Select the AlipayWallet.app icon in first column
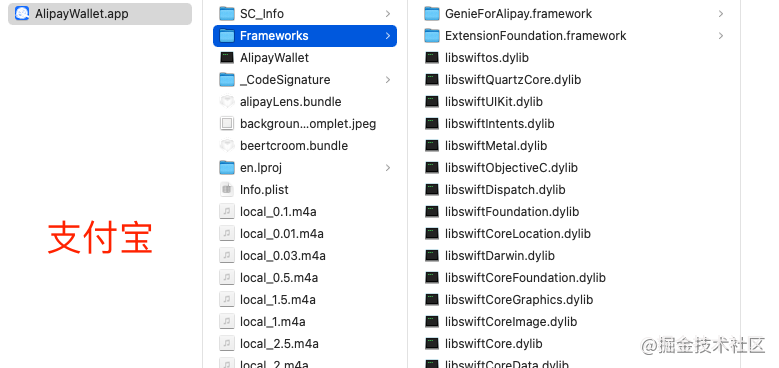This screenshot has width=779, height=368. click(22, 13)
